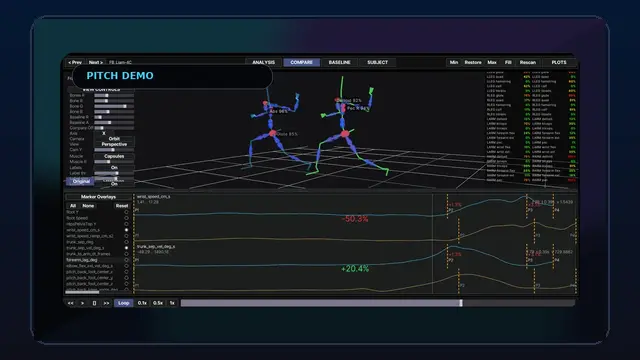640x360 pixels.
Task: Click the Fit view button
Action: tap(508, 62)
